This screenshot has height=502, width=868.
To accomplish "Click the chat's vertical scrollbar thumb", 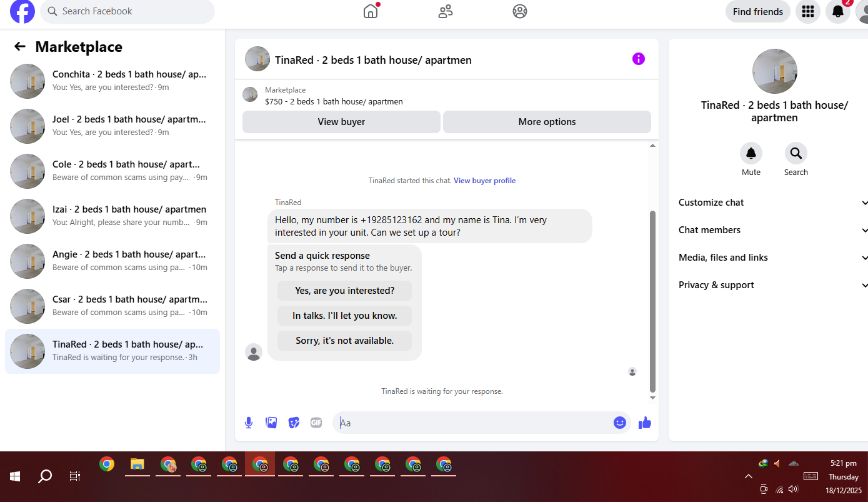I will 653,301.
